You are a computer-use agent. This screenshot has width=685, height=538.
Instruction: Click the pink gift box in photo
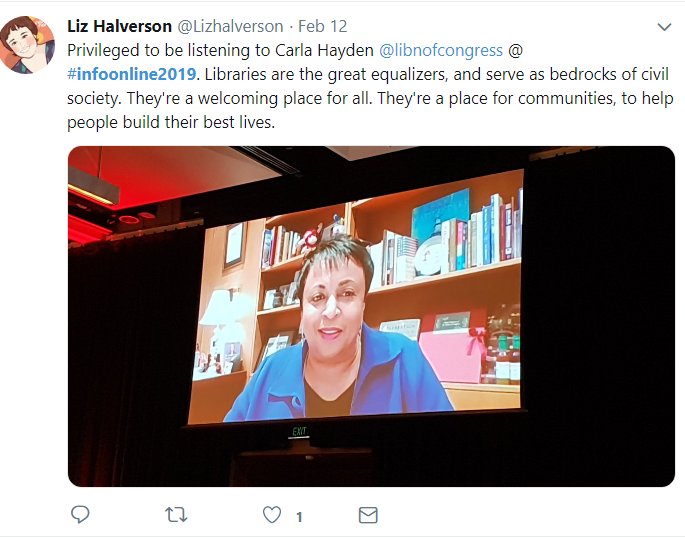452,349
